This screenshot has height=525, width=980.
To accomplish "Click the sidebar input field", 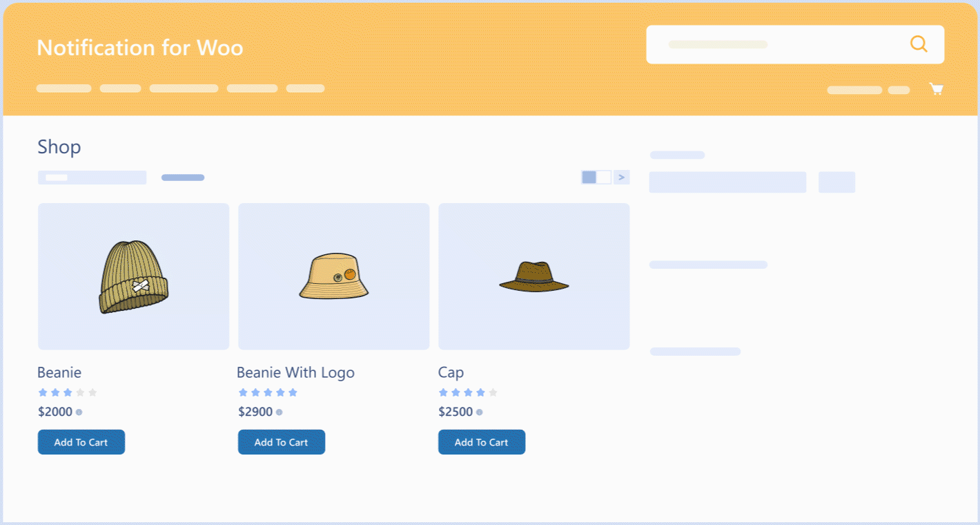I will pyautogui.click(x=727, y=182).
